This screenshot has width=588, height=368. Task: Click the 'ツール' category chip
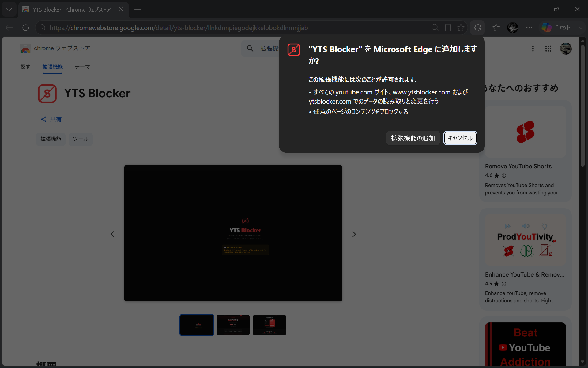point(81,139)
